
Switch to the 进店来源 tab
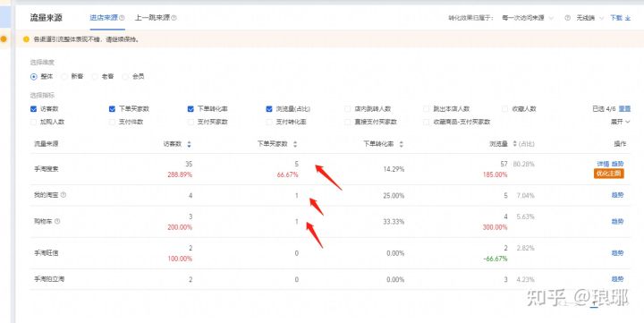[104, 18]
